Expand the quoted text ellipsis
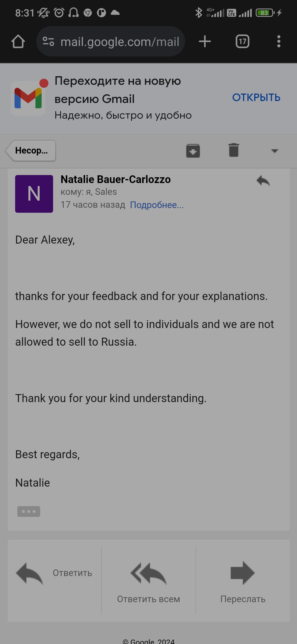This screenshot has width=297, height=644. [x=29, y=511]
